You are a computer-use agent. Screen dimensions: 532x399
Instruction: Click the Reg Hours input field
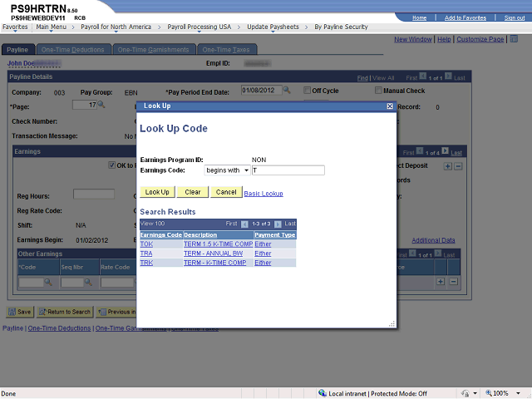(x=94, y=194)
